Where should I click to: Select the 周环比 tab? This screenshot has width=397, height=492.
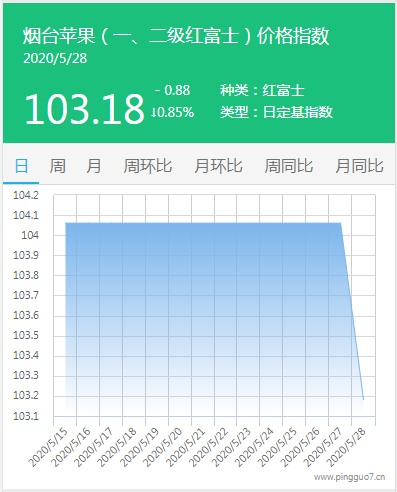tap(148, 166)
